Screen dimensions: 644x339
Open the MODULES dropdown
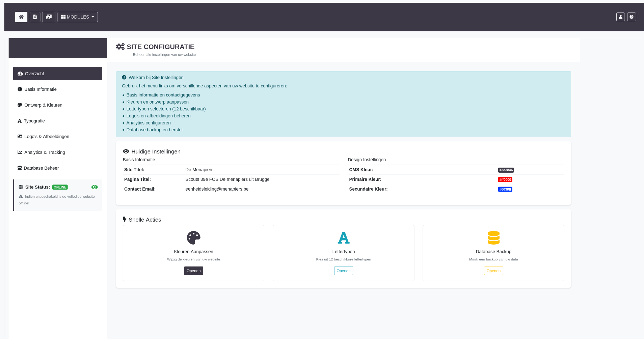(x=77, y=17)
